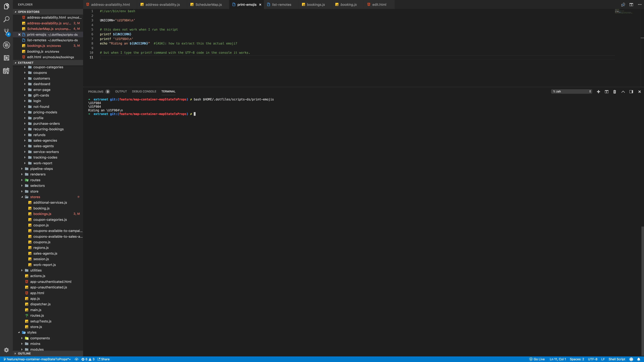Open the Debug view in activity bar
Image resolution: width=644 pixels, height=362 pixels.
(x=7, y=45)
